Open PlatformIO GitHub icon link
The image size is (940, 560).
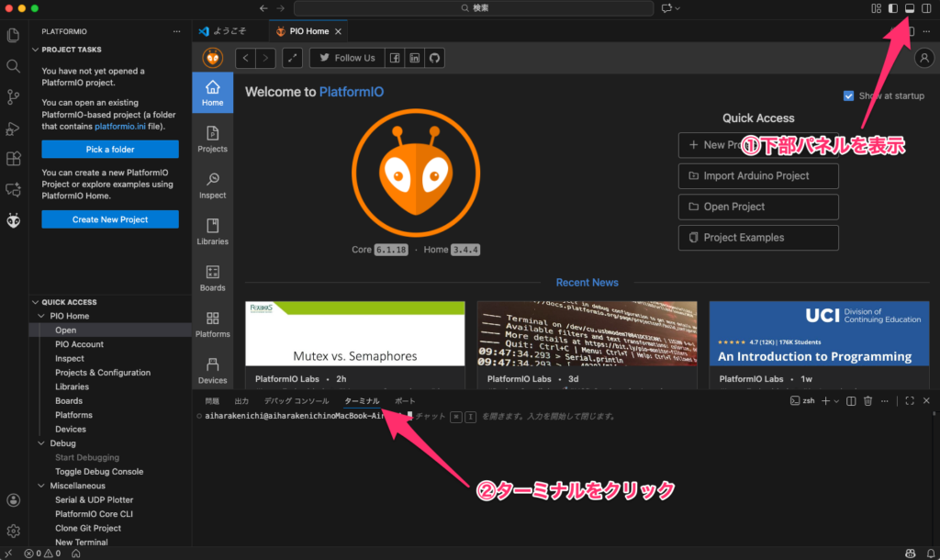(435, 58)
